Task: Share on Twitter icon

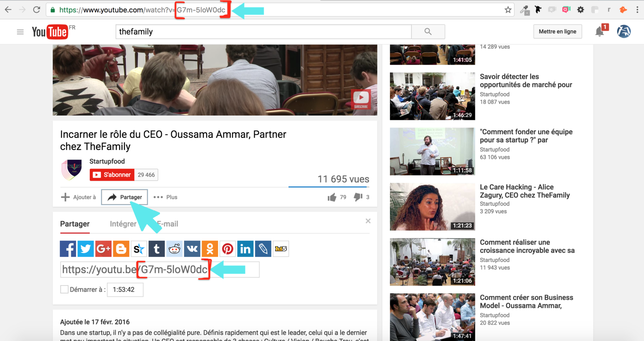Action: pyautogui.click(x=85, y=249)
